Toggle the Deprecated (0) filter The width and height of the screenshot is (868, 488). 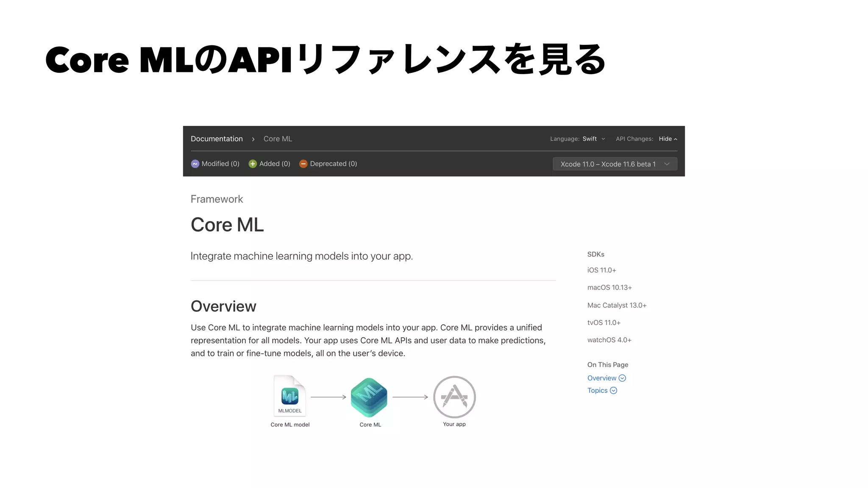coord(328,164)
